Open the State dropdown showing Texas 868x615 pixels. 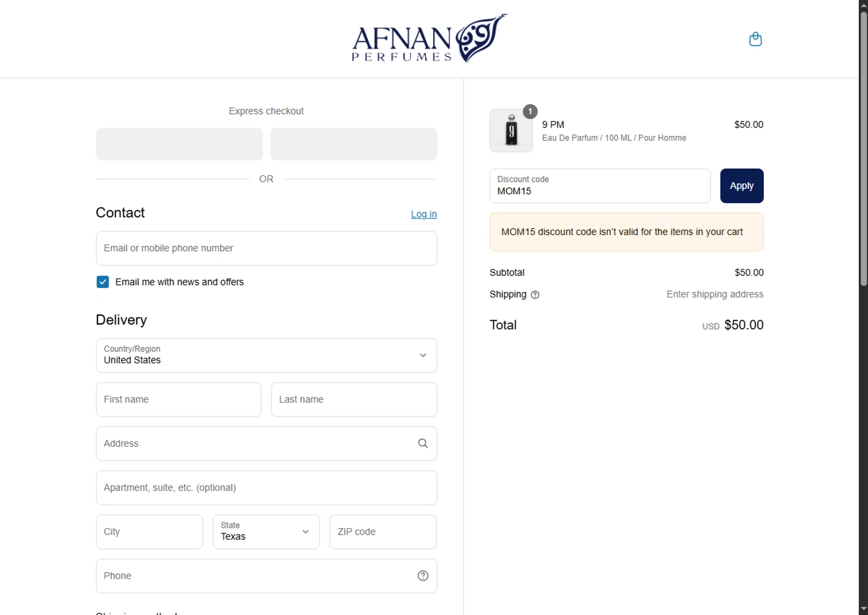(x=266, y=532)
